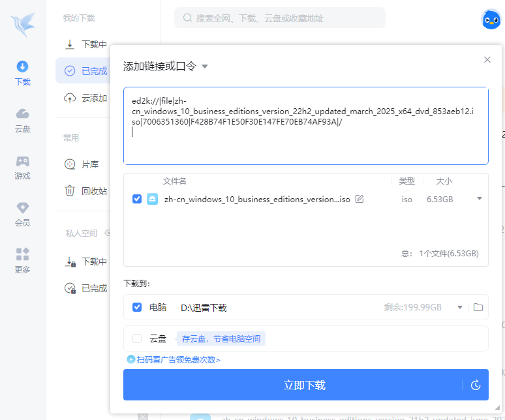Screen dimensions: 505x420
Task: Close the add link dialog
Action: [487, 59]
